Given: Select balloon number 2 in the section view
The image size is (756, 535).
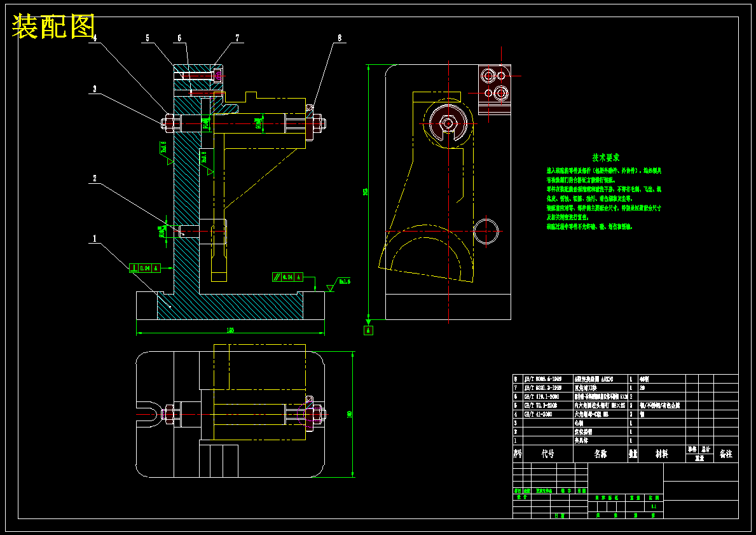Looking at the screenshot, I should click(95, 179).
